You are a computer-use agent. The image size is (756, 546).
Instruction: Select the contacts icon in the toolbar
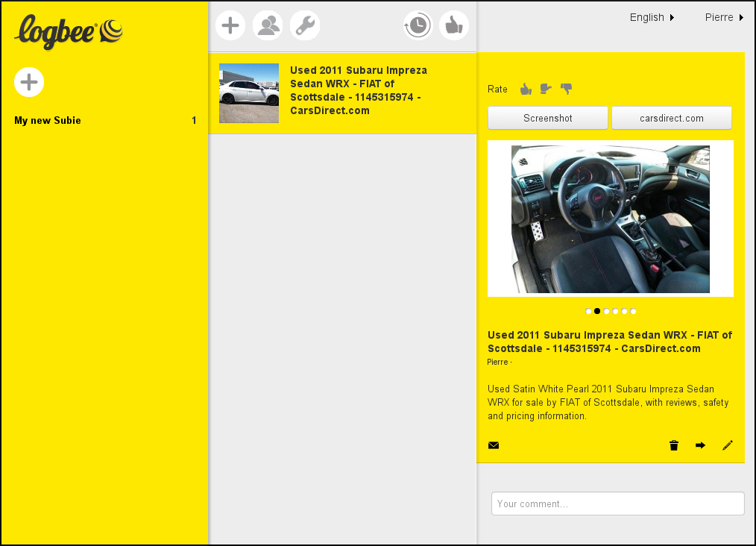pyautogui.click(x=268, y=25)
